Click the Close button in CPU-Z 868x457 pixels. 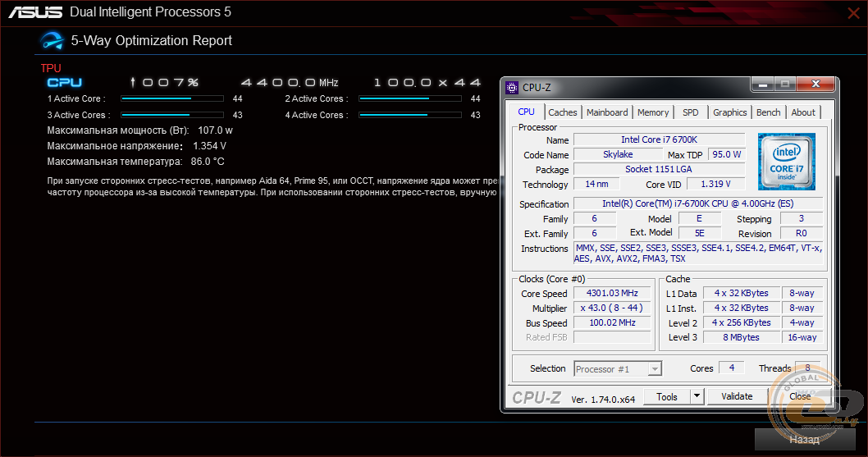point(800,396)
